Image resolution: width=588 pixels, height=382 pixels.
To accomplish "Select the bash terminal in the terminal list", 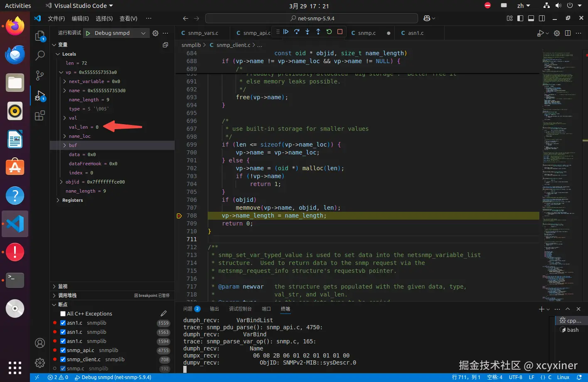I will point(572,330).
